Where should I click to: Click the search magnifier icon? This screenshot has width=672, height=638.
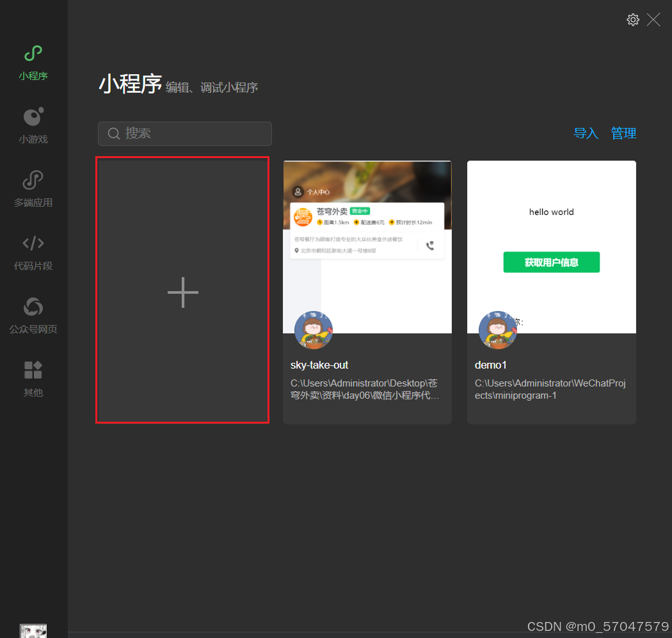pyautogui.click(x=113, y=134)
